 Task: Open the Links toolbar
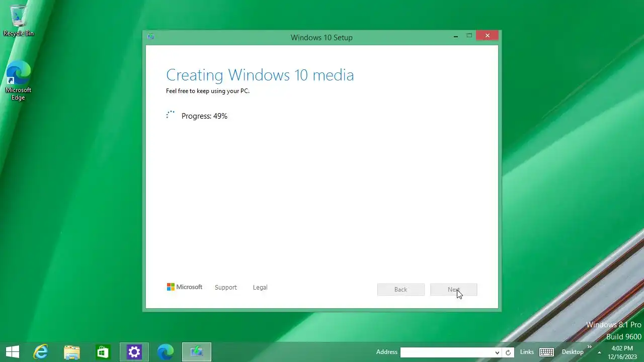tap(527, 352)
